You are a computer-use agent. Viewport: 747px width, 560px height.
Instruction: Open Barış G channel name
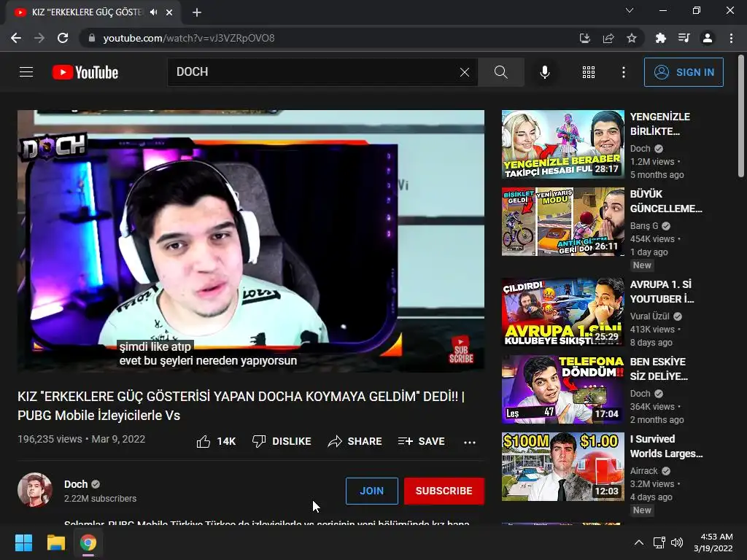[x=644, y=226]
